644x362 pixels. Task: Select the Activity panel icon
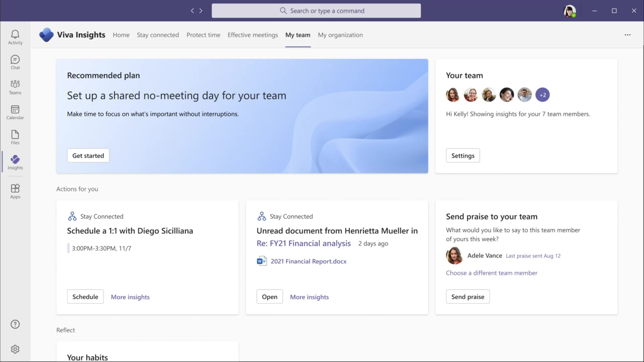point(15,37)
